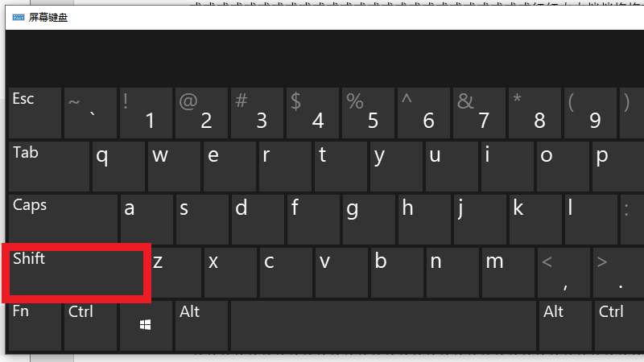Tap the Tab key
Image resolution: width=644 pixels, height=362 pixels.
pos(49,167)
